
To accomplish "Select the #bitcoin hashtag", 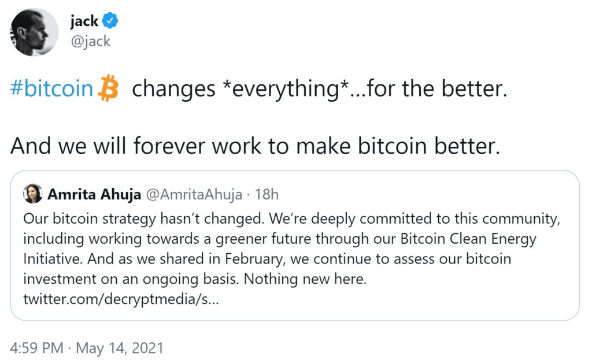I will pos(50,88).
